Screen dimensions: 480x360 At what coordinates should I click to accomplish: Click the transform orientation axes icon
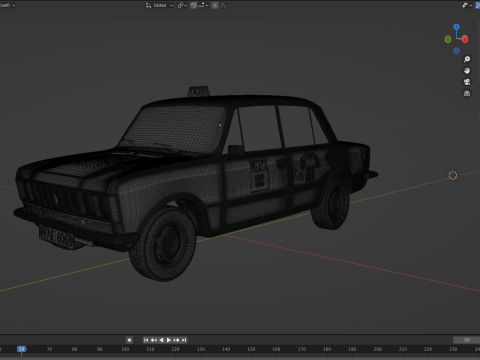[x=148, y=5]
